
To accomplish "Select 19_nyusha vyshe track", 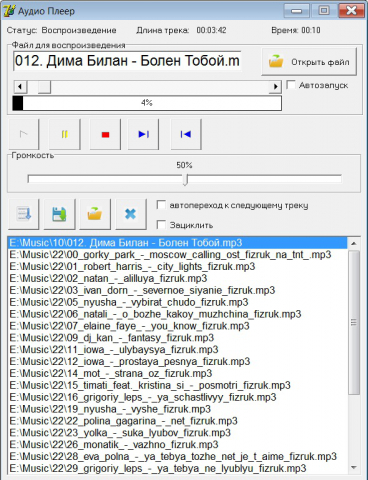I will [x=177, y=409].
